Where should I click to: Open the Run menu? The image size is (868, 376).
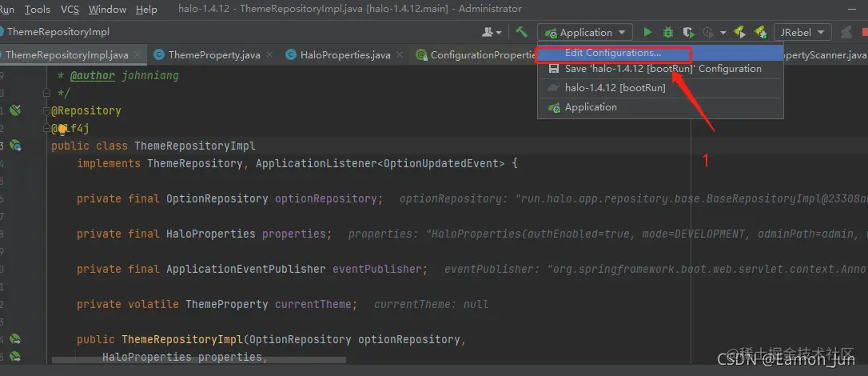(x=8, y=10)
